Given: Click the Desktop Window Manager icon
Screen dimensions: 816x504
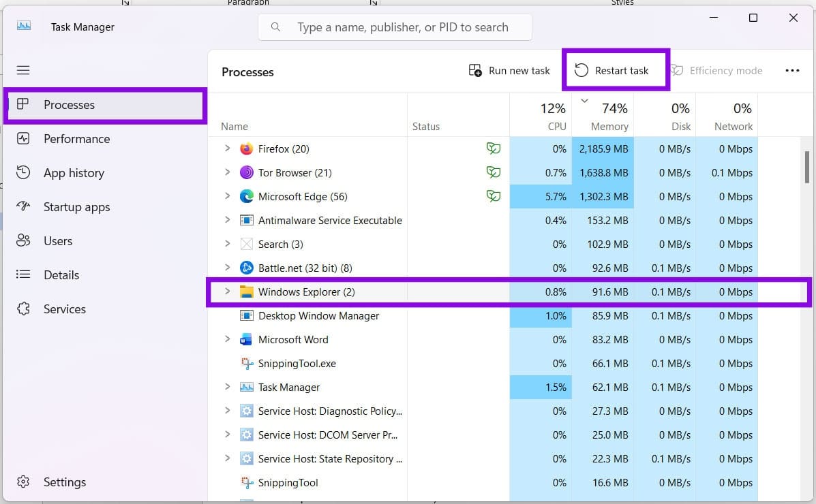Looking at the screenshot, I should [246, 316].
